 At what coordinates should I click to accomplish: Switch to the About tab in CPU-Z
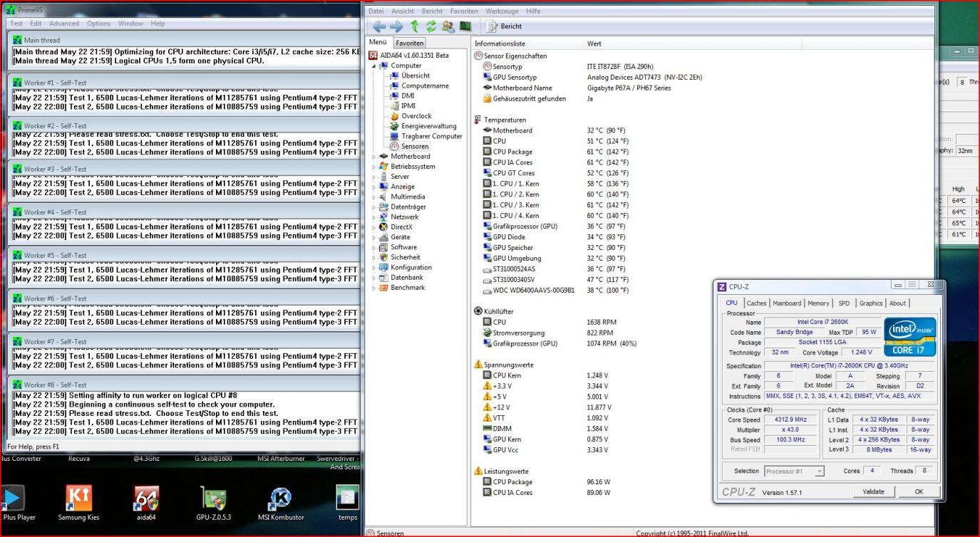(x=898, y=303)
